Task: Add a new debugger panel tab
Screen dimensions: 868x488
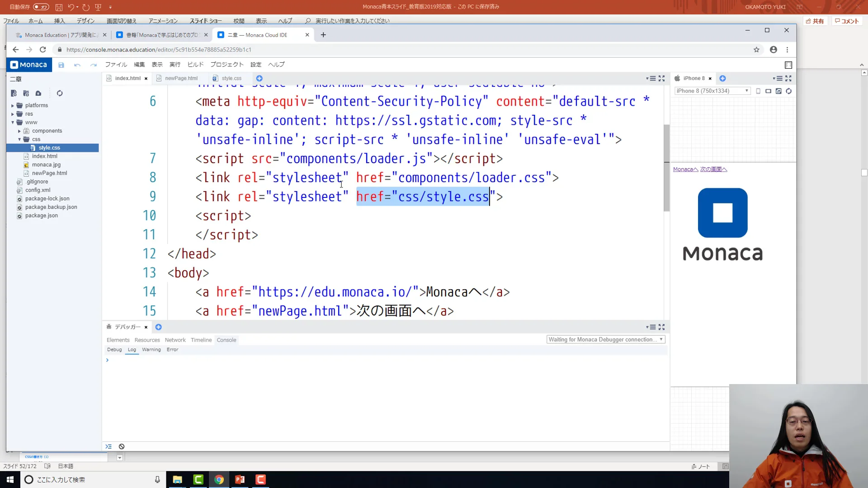Action: 158,327
